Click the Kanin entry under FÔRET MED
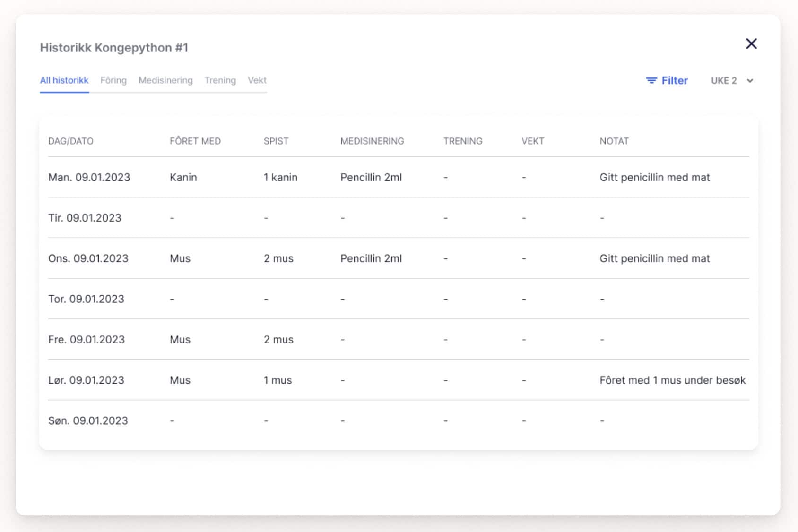This screenshot has width=798, height=532. (x=183, y=177)
